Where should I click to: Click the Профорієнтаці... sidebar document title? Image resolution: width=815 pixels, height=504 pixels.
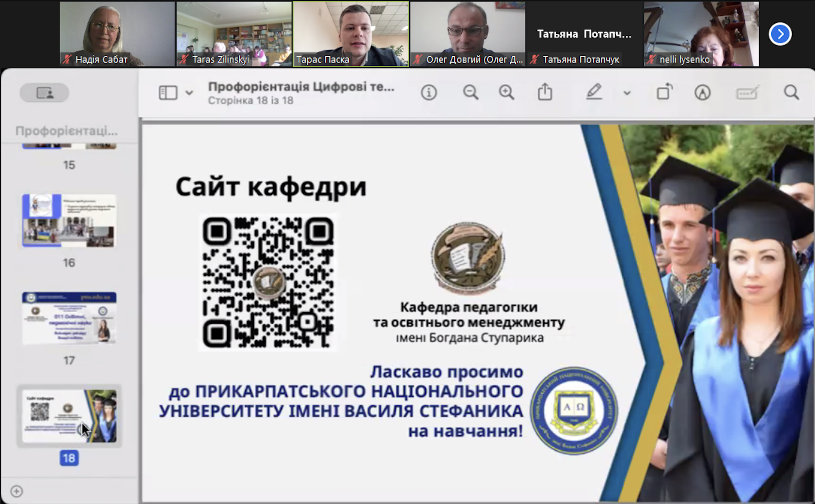point(66,131)
